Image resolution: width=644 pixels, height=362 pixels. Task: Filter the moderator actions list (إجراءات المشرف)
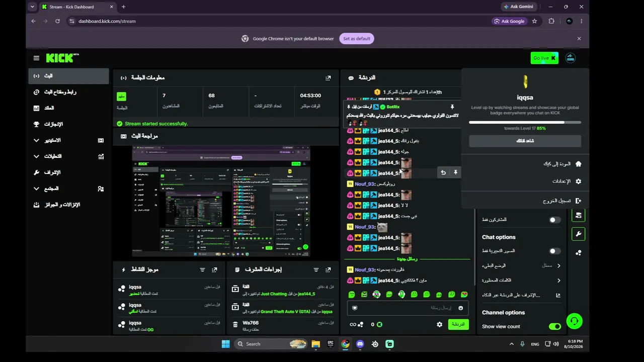click(316, 270)
